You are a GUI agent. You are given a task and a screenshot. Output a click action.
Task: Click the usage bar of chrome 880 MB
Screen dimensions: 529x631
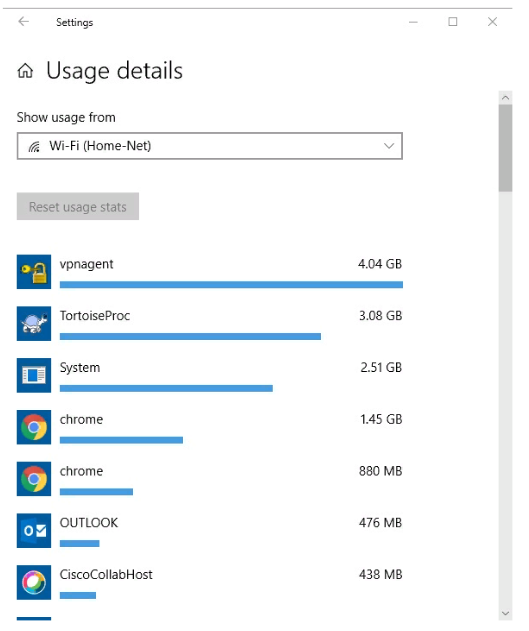(x=97, y=492)
